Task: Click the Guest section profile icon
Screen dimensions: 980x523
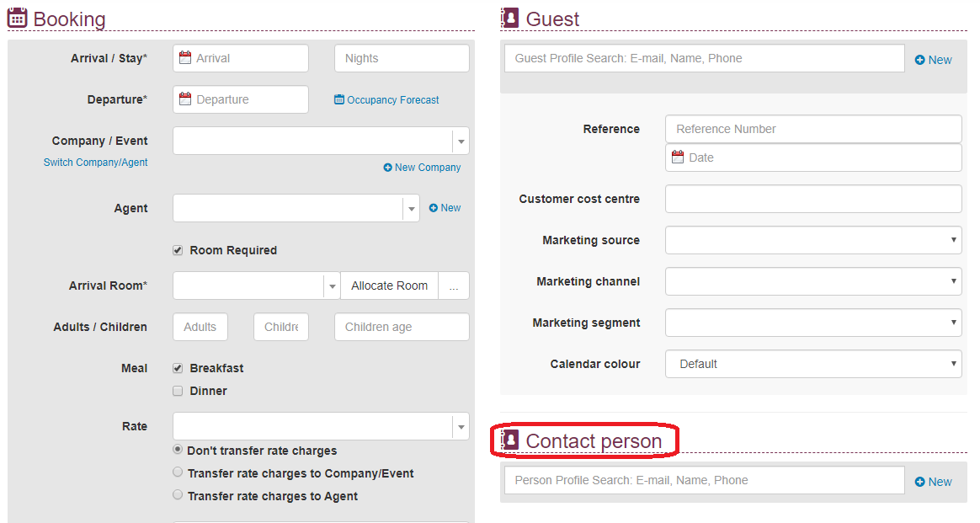Action: point(509,17)
